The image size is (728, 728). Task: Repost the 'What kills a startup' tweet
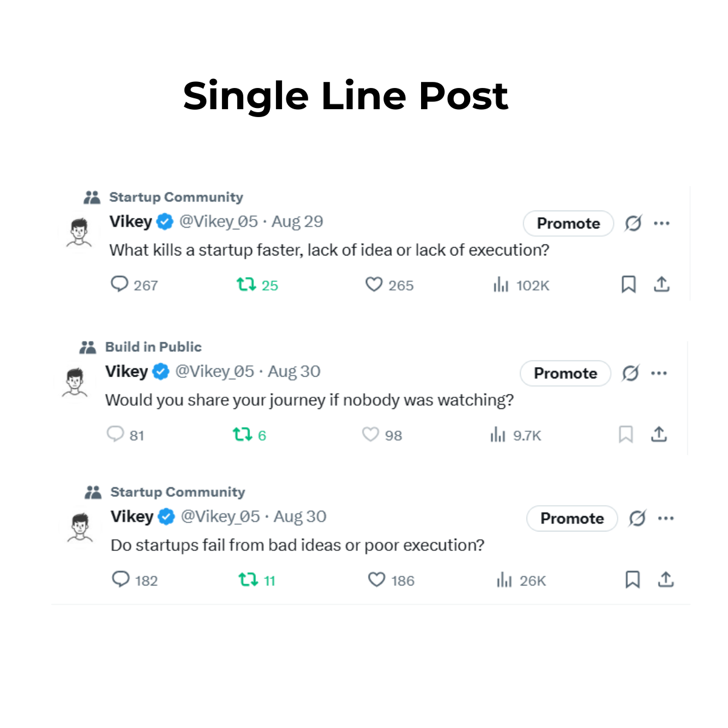pos(246,285)
